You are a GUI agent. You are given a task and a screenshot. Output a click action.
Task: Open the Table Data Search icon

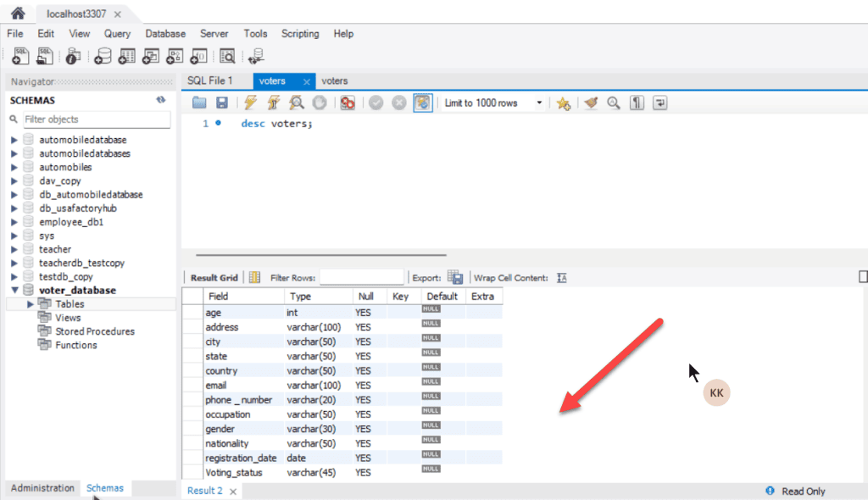click(x=227, y=56)
